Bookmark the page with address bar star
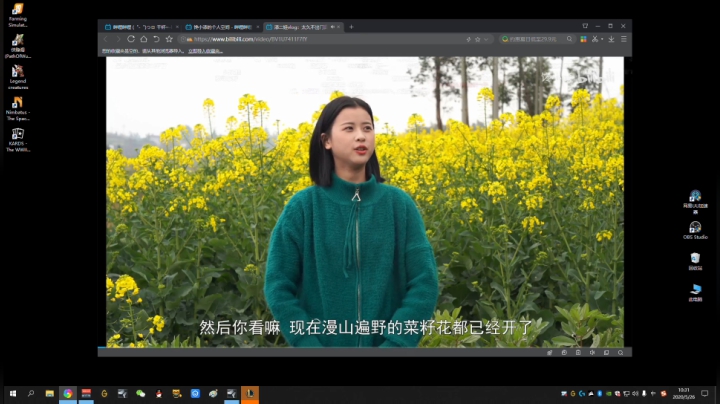The height and width of the screenshot is (404, 720). click(x=478, y=39)
